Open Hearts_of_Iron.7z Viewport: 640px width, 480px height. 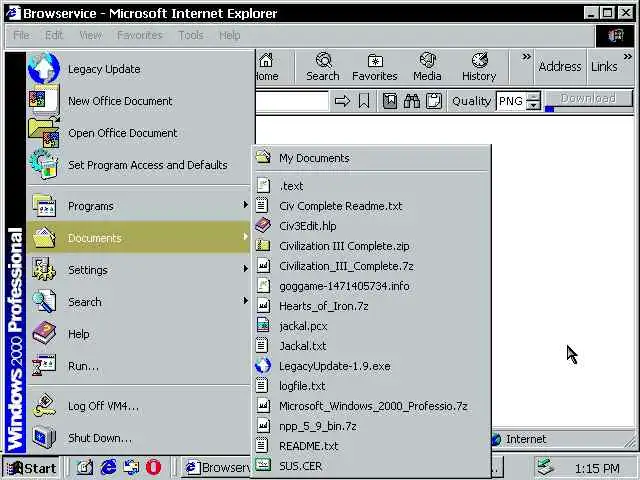pos(371,306)
